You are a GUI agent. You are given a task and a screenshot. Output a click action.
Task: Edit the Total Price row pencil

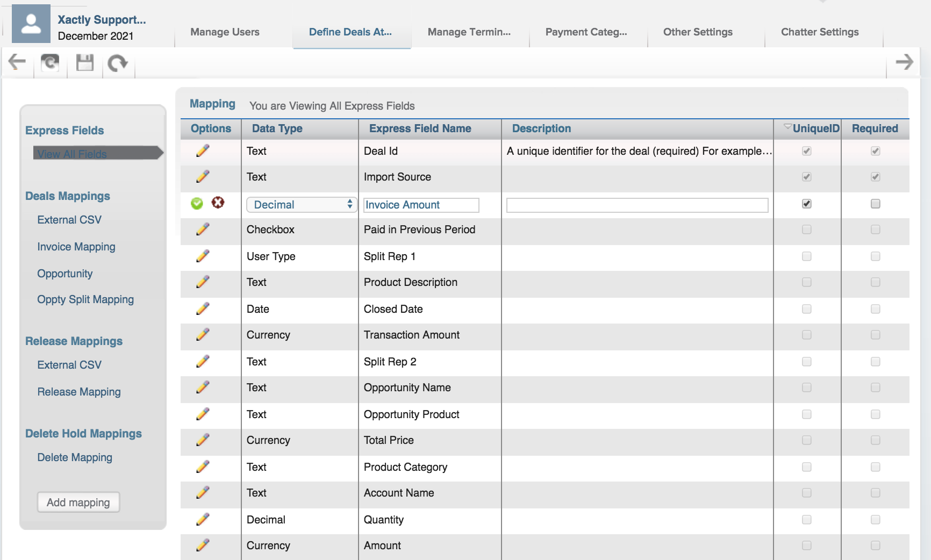203,440
